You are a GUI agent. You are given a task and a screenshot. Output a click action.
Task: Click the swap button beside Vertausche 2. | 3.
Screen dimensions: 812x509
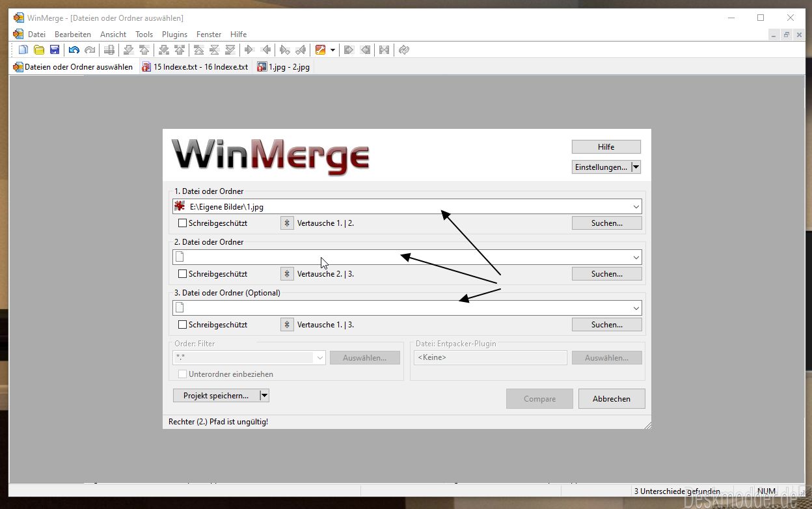(287, 274)
